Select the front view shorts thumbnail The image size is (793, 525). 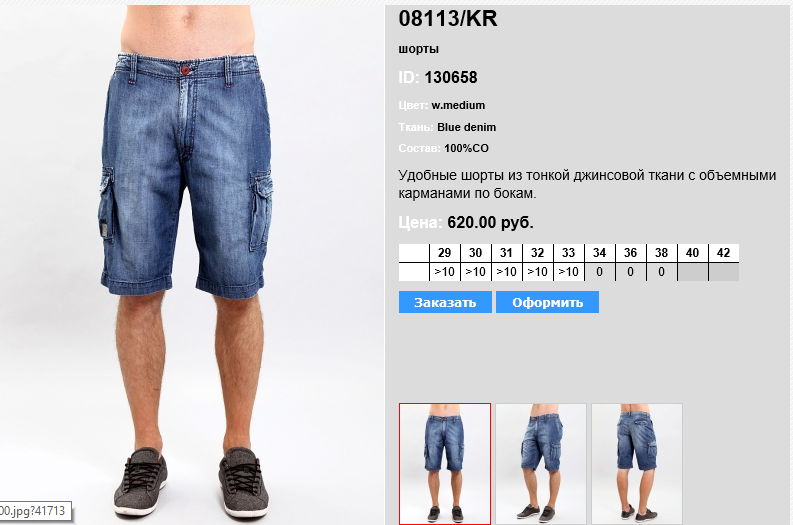tap(445, 463)
